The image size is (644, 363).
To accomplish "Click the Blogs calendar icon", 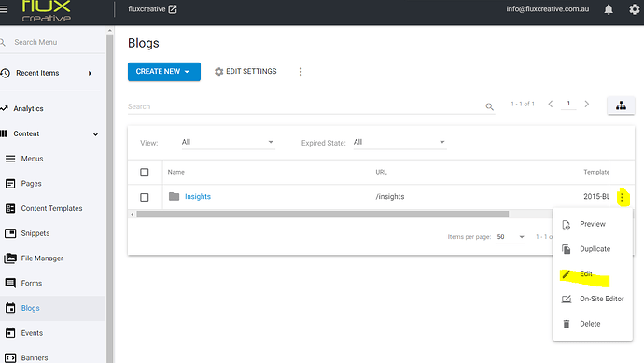I will tap(10, 308).
